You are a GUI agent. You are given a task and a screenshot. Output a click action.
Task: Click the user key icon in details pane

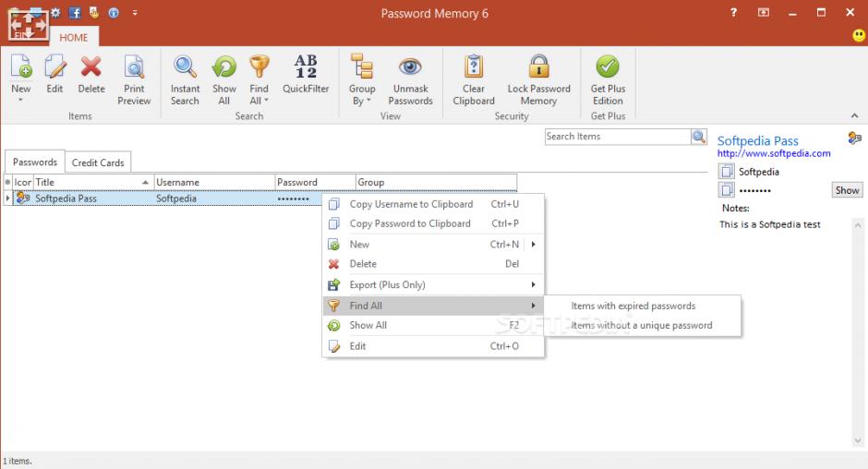[x=854, y=138]
